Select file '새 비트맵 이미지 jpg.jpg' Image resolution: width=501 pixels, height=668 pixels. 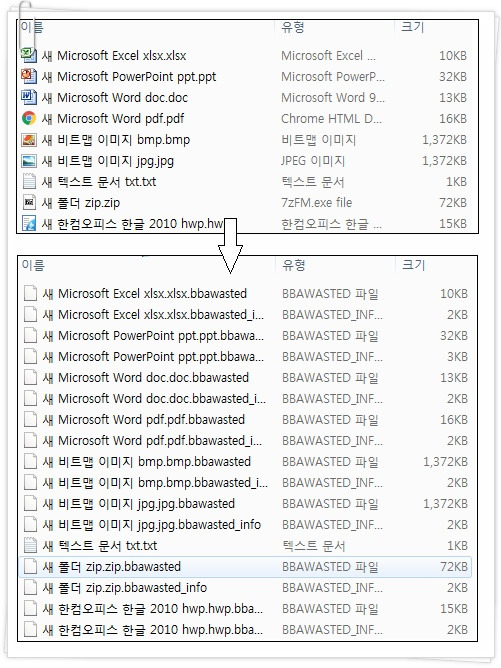[108, 161]
